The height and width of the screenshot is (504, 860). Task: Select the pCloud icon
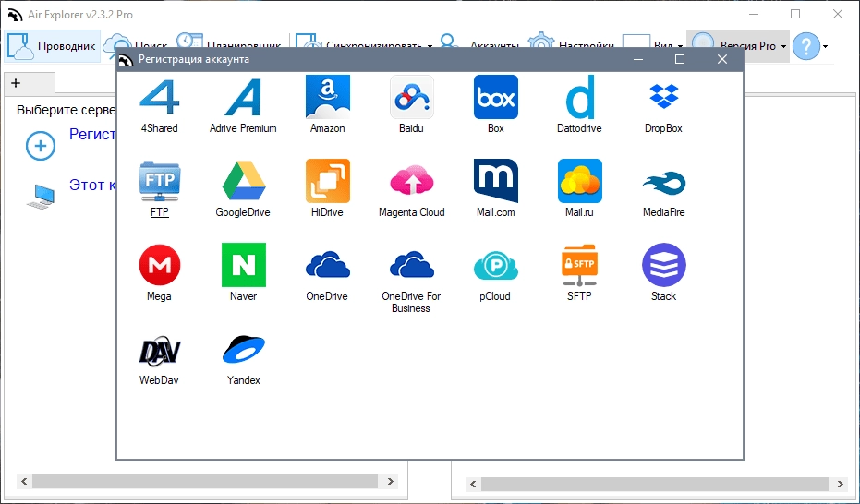click(495, 266)
